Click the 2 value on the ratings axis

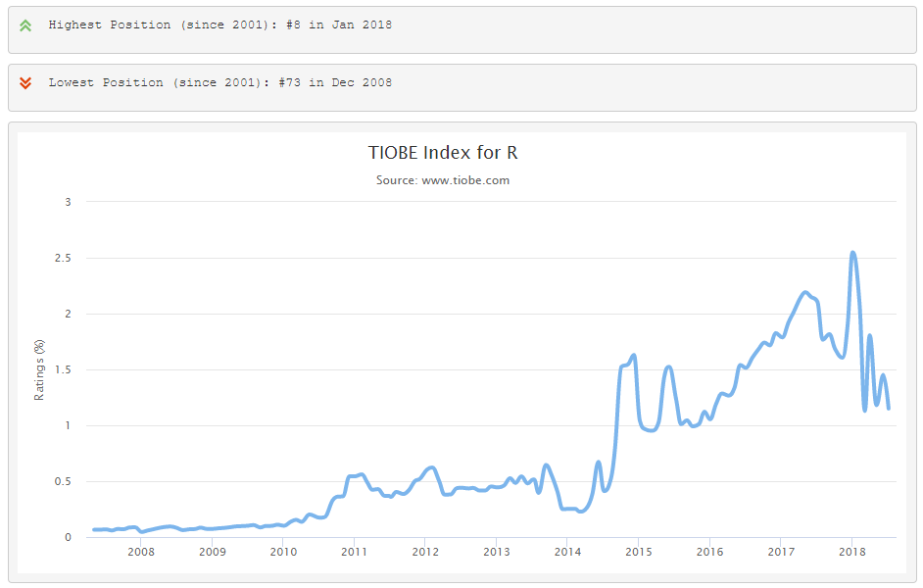click(68, 314)
